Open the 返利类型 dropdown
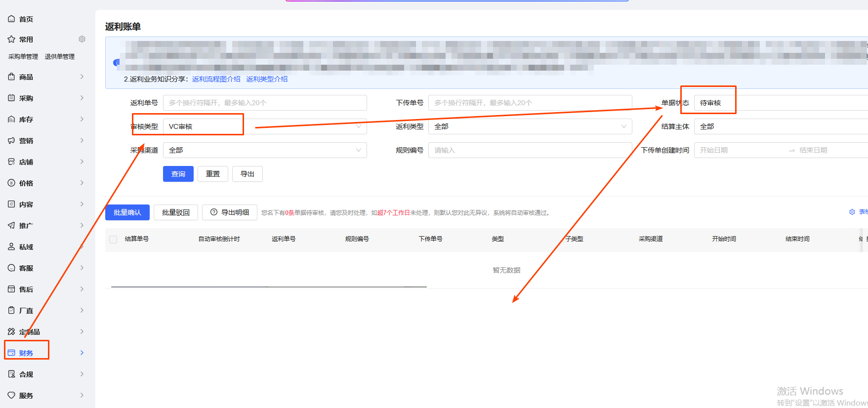 [x=530, y=126]
